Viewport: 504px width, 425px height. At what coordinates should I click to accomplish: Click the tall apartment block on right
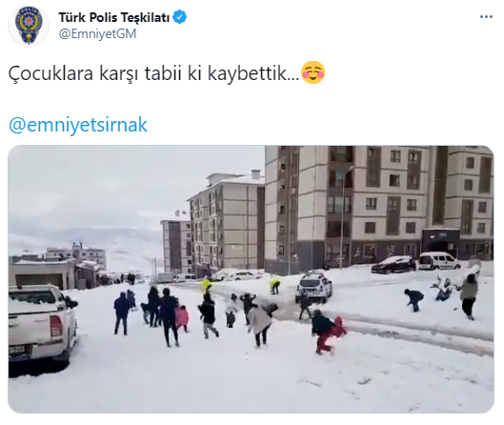[379, 206]
